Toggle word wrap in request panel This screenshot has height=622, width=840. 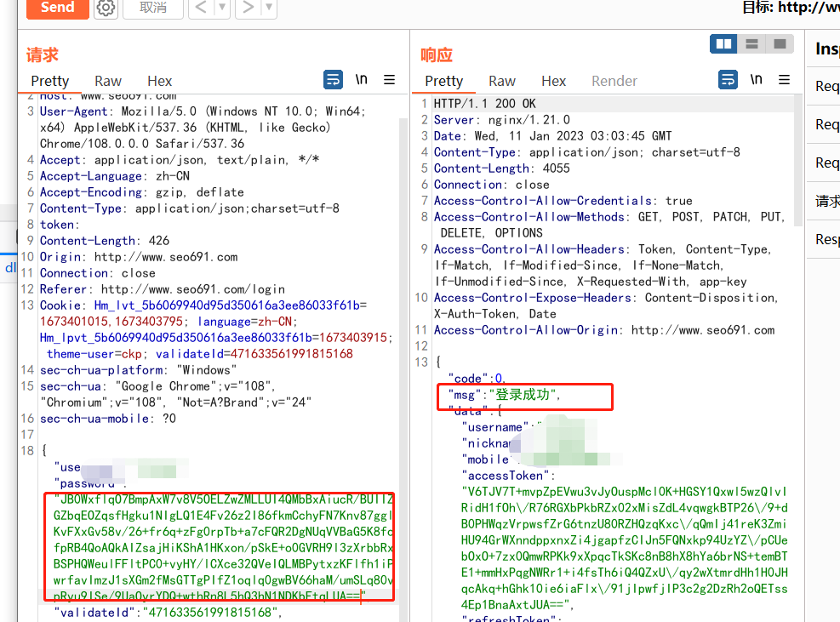pyautogui.click(x=333, y=80)
